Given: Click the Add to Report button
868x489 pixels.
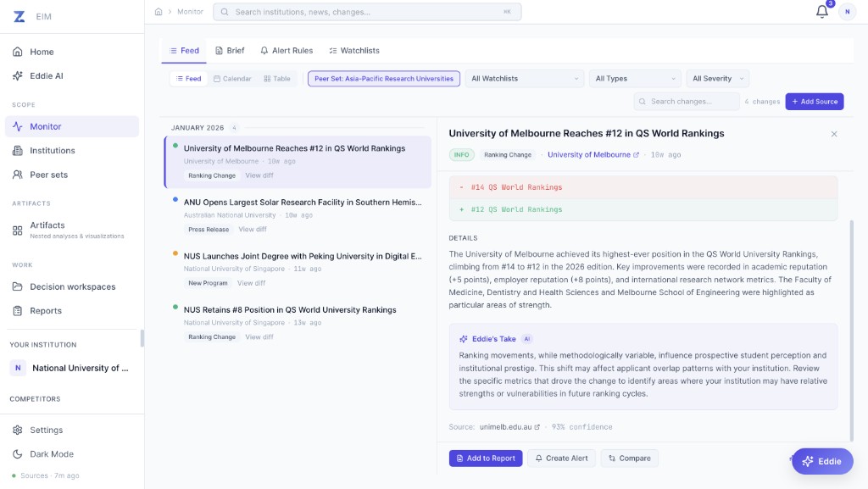Looking at the screenshot, I should 486,458.
